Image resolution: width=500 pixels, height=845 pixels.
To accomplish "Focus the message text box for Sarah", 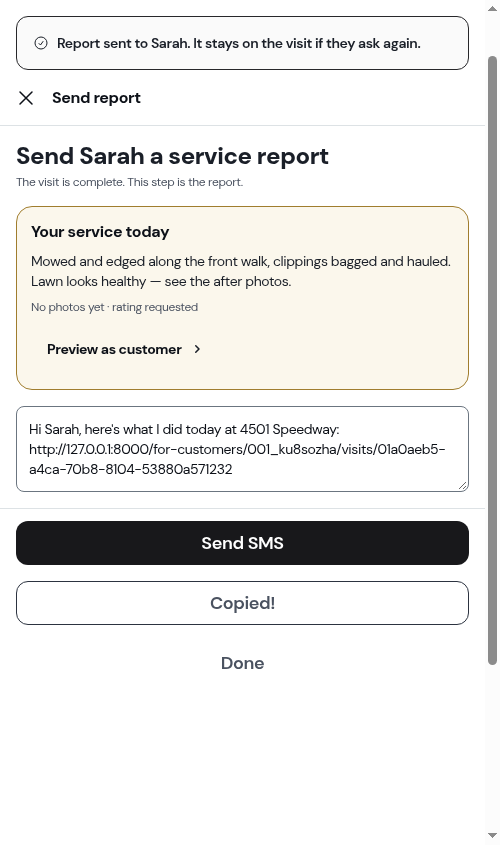I will (x=242, y=449).
